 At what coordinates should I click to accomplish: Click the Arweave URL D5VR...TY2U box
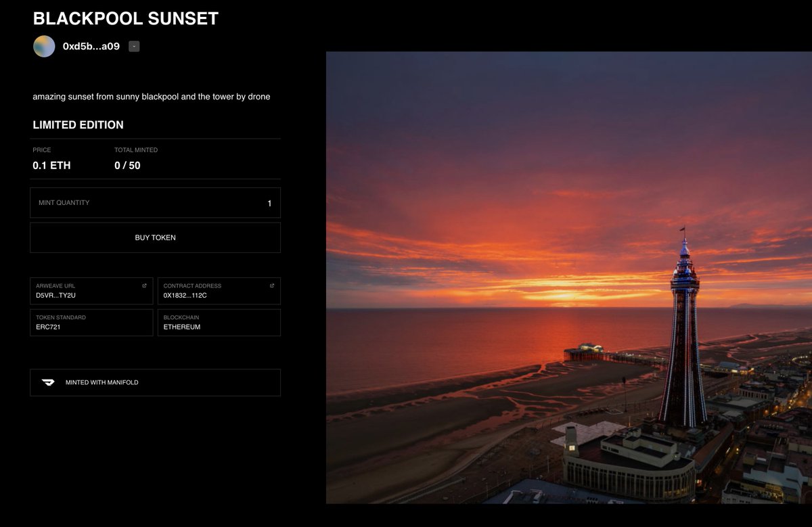tap(91, 291)
